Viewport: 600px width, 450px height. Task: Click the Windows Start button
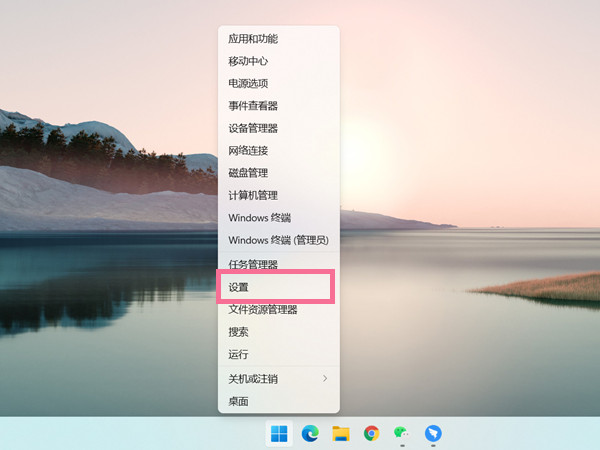(x=279, y=433)
